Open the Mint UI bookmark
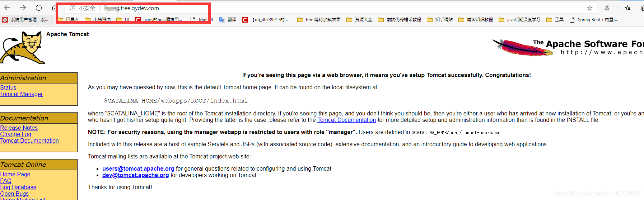This screenshot has width=644, height=200. [202, 20]
